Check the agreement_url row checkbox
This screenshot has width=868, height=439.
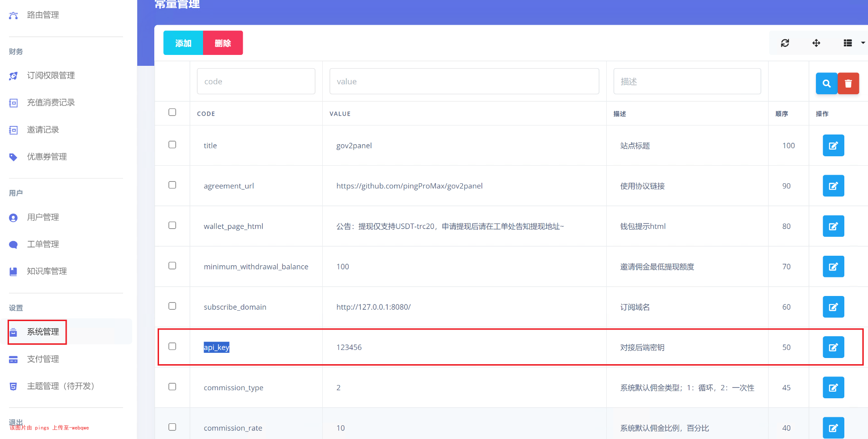coord(172,185)
